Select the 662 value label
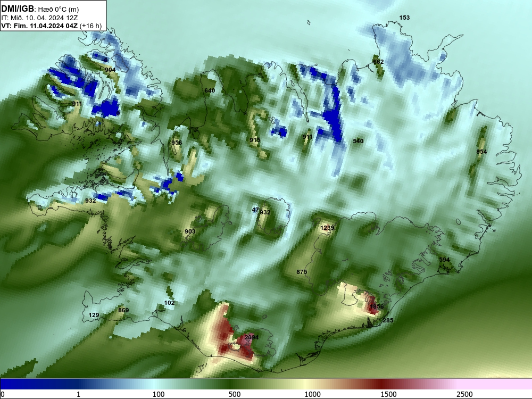This screenshot has width=532, height=399. coord(378,62)
